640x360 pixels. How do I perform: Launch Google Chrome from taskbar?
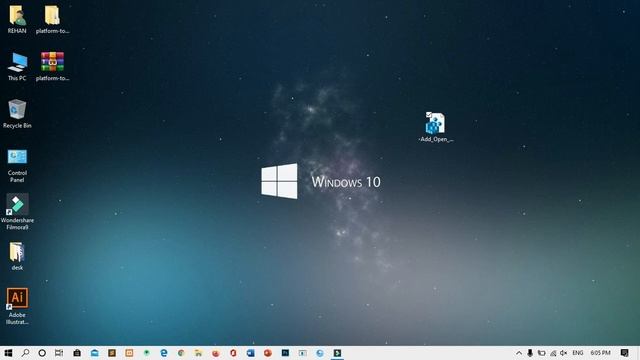coord(181,353)
